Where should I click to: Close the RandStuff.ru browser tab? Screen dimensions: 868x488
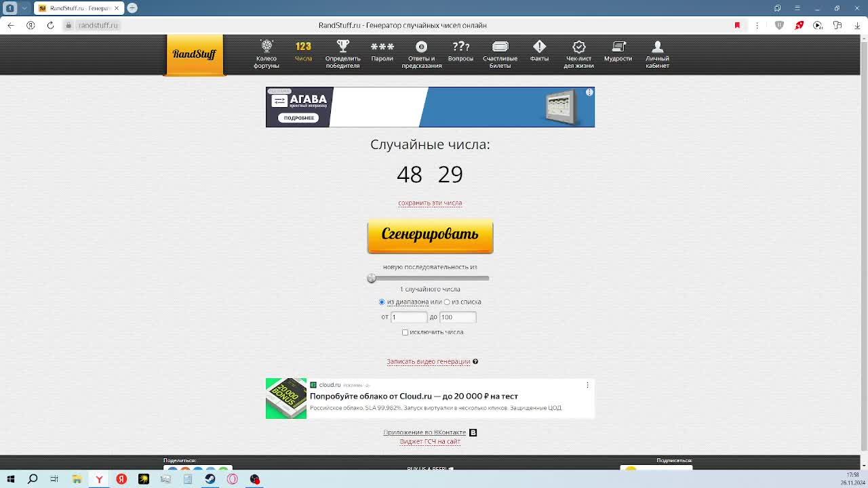[117, 8]
